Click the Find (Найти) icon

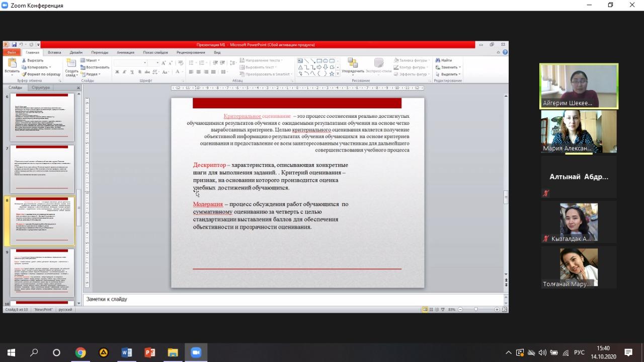pyautogui.click(x=444, y=60)
